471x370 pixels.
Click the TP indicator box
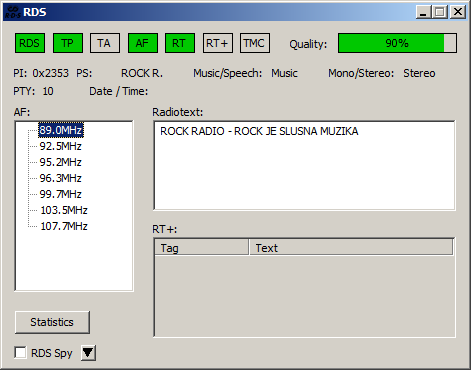(68, 43)
